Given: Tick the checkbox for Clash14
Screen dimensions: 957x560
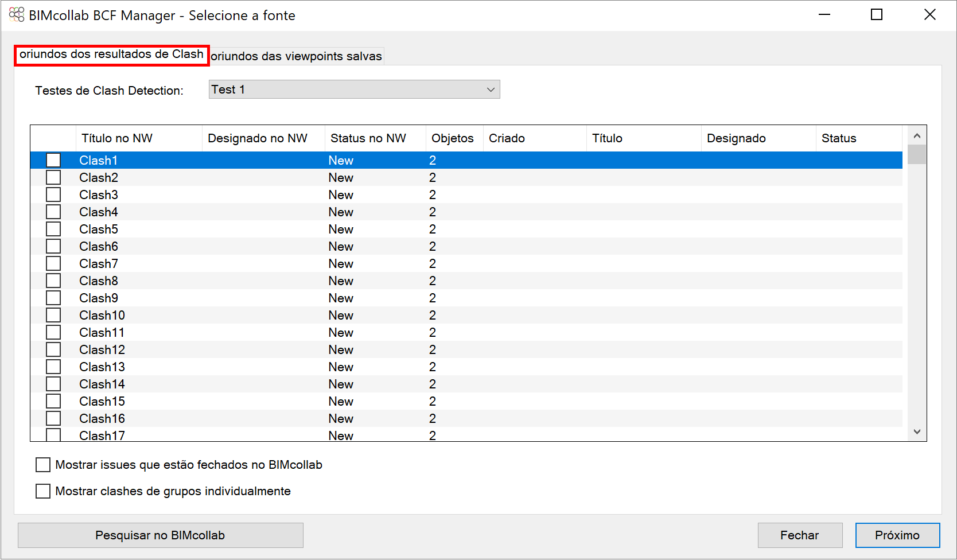Looking at the screenshot, I should click(x=53, y=384).
